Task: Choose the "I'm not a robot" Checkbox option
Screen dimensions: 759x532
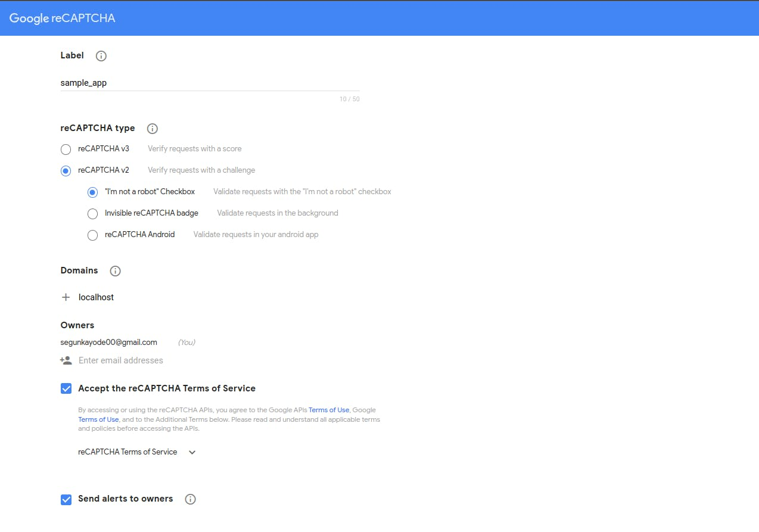Action: [x=92, y=192]
